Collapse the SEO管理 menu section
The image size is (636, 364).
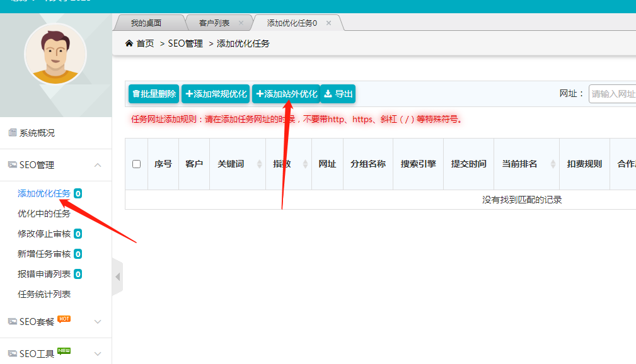click(x=98, y=165)
